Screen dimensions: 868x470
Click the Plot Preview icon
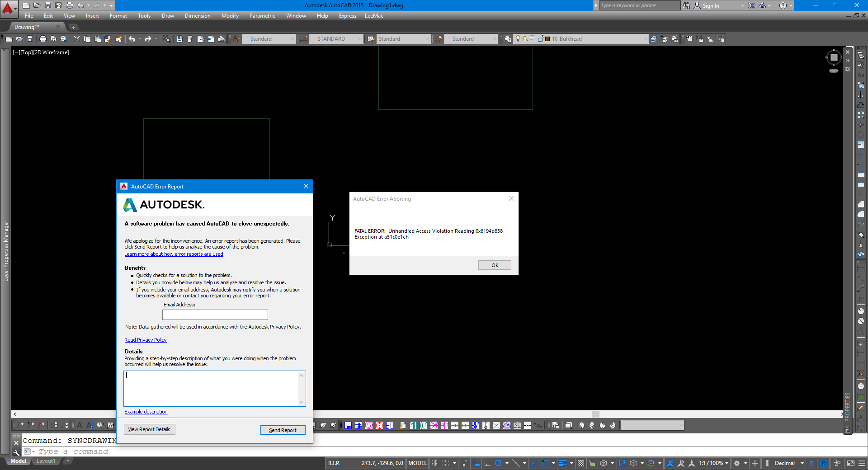(x=53, y=39)
